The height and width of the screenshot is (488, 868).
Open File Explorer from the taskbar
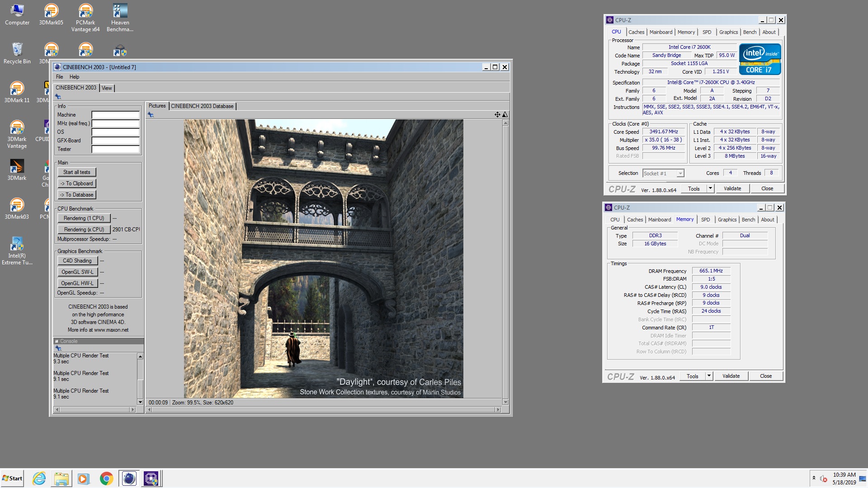tap(61, 478)
